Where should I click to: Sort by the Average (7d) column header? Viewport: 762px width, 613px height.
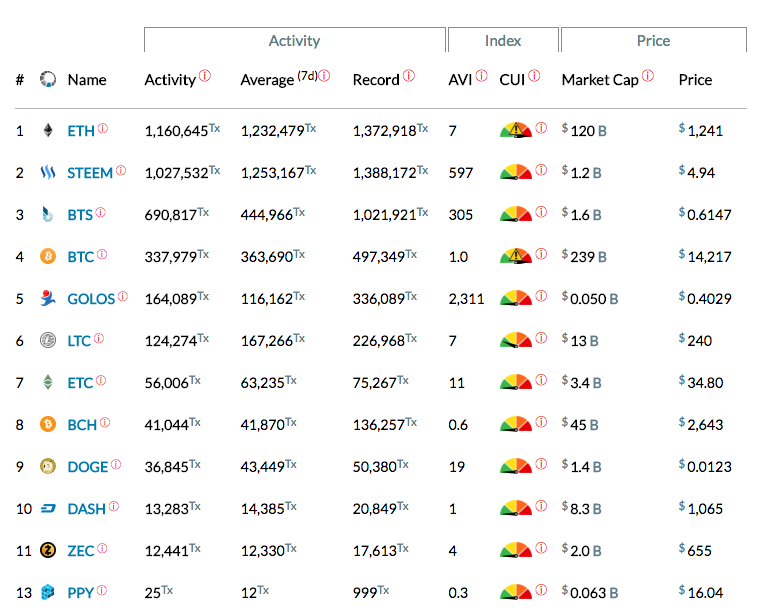pos(279,79)
